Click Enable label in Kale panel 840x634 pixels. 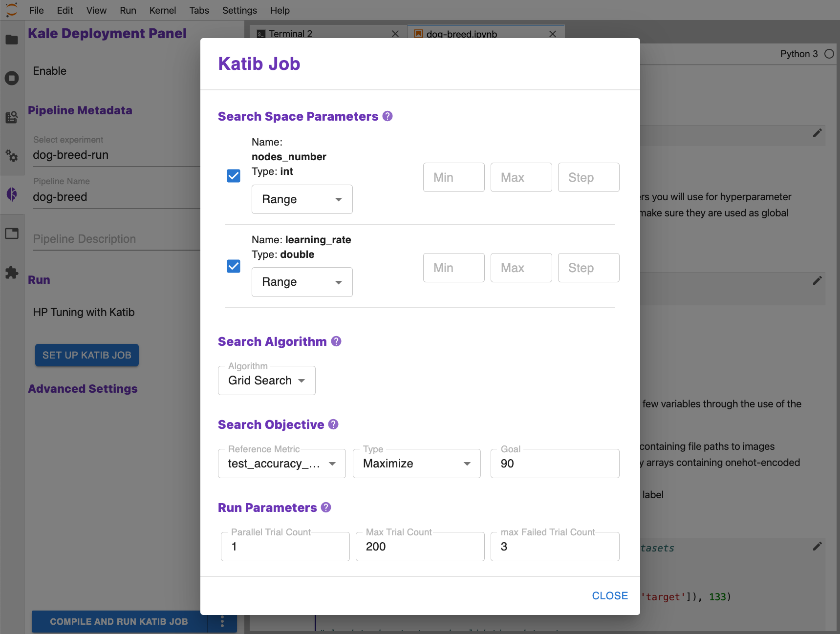tap(49, 71)
